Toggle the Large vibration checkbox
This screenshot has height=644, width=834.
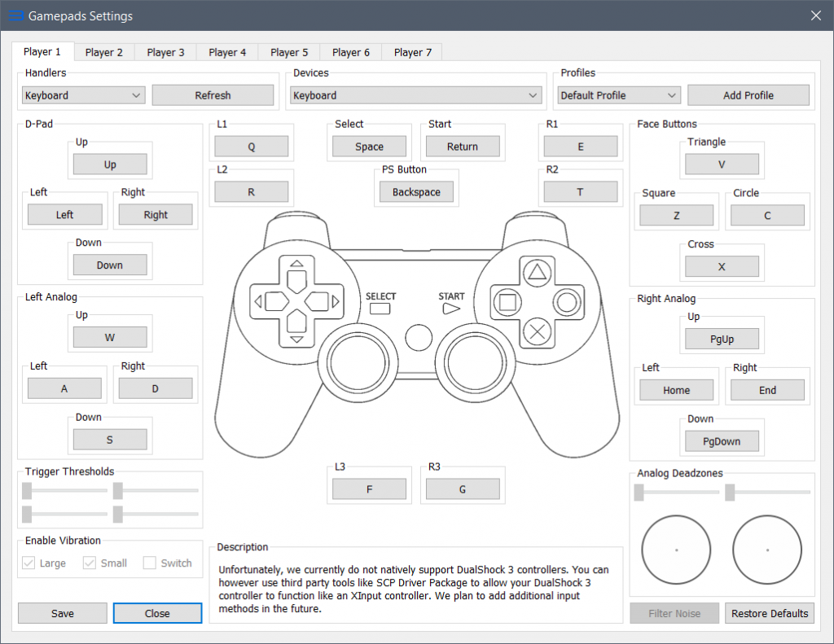(29, 563)
